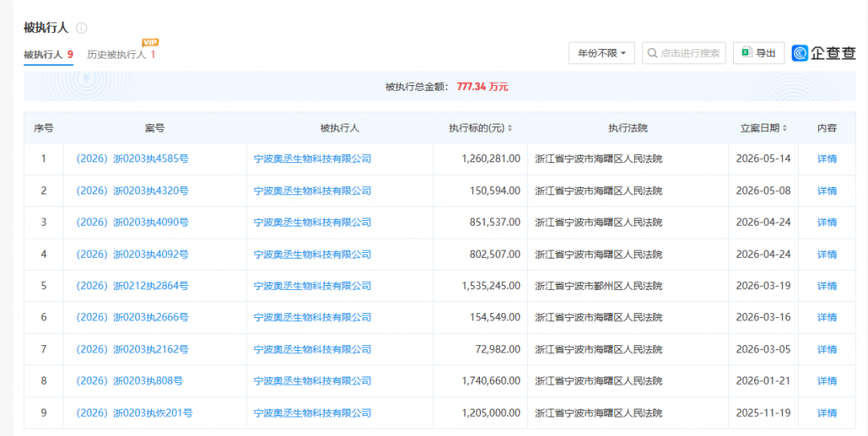The height and width of the screenshot is (436, 868).
Task: Select the amount 1,260,281.00
Action: [x=491, y=159]
